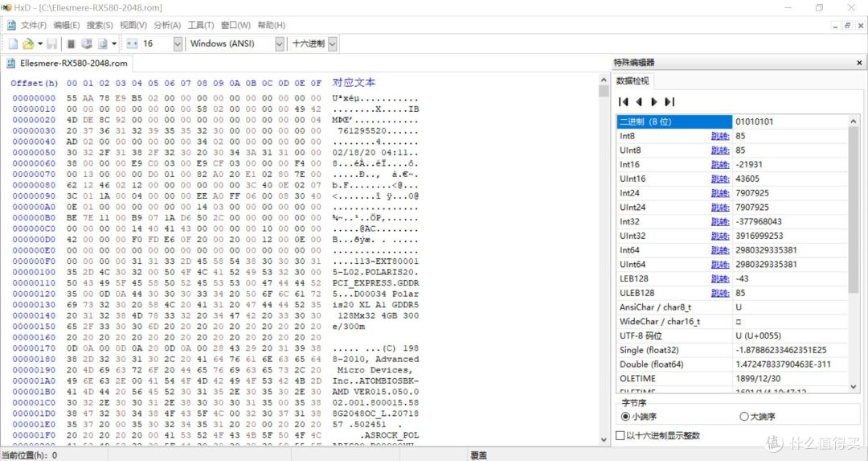Viewport: 868px width, 461px height.
Task: Open the bytes per row dropdown showing 16
Action: (178, 43)
